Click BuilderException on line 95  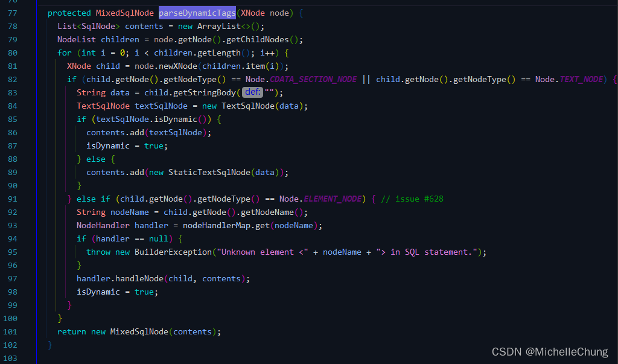click(x=173, y=252)
